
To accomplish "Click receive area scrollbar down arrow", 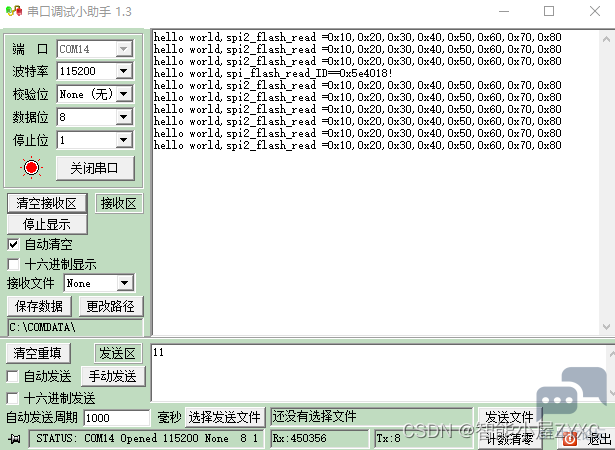I will [x=606, y=326].
